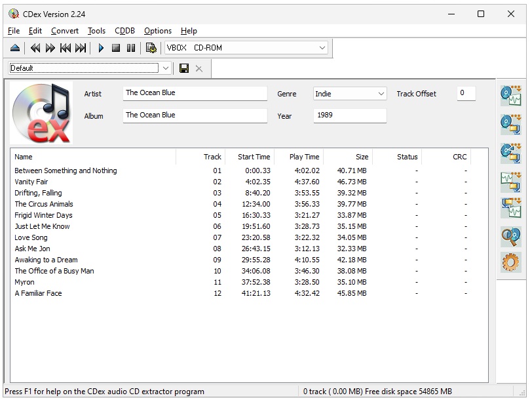Select the track Frigid Winter Days
The height and width of the screenshot is (404, 532).
[x=43, y=215]
